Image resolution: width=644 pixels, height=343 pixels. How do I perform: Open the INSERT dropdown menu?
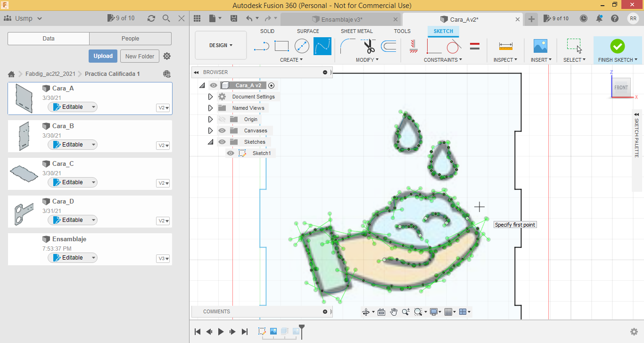point(541,60)
